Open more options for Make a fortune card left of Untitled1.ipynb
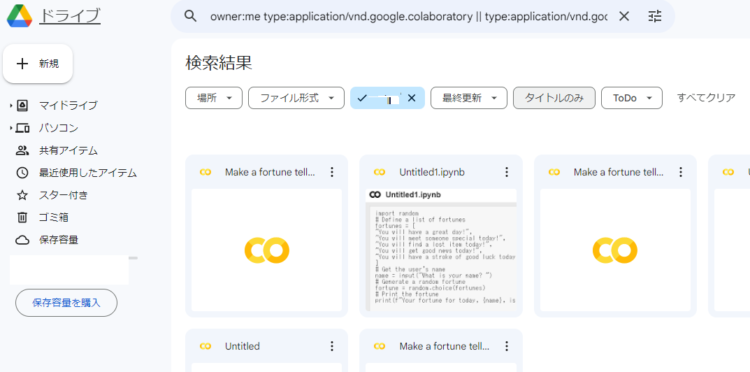Screen dimensions: 750x372 (332, 172)
